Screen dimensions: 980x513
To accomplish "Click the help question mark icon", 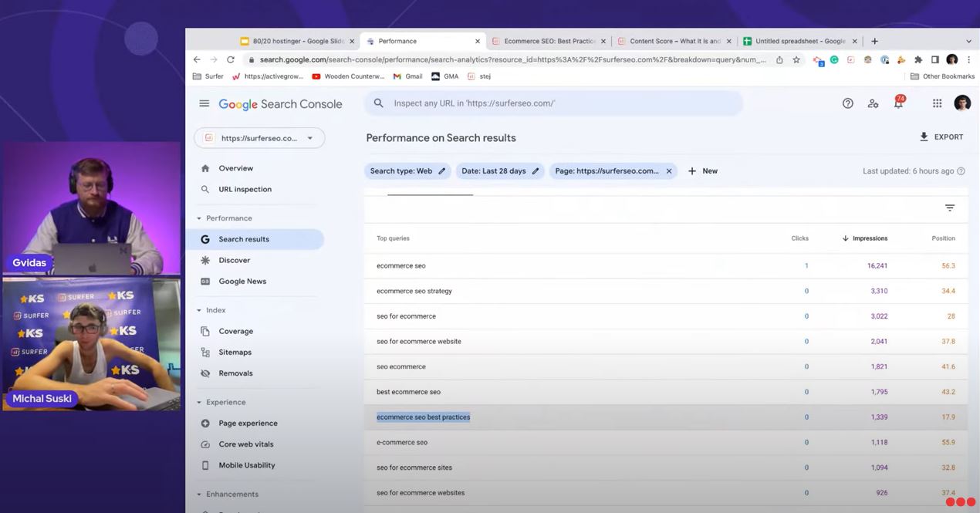I will tap(848, 103).
